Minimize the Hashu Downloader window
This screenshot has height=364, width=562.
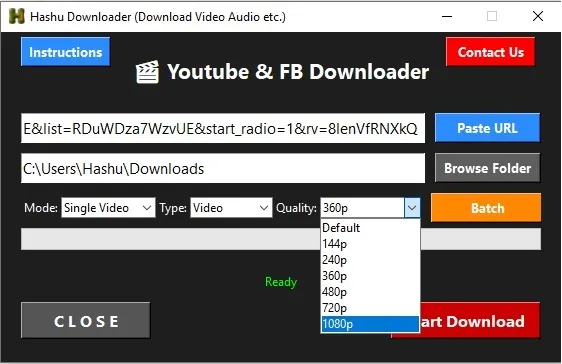(447, 16)
